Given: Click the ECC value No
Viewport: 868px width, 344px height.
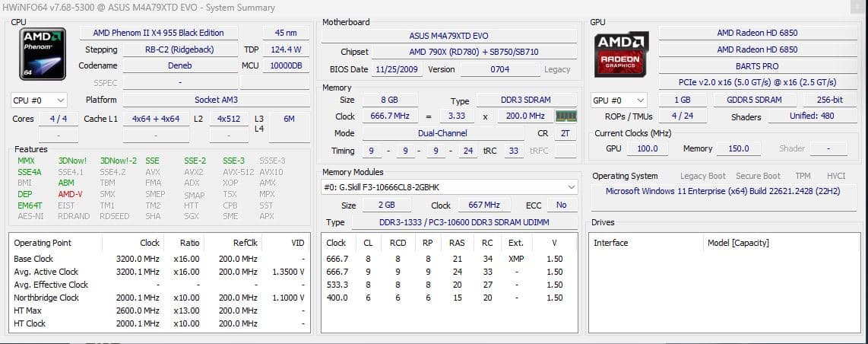Looking at the screenshot, I should coord(562,205).
